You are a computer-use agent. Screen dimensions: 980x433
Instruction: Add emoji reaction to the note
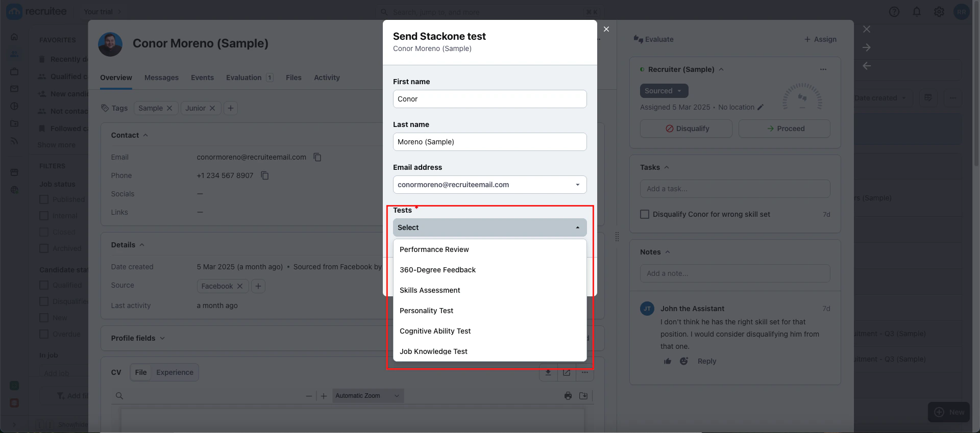(x=684, y=361)
